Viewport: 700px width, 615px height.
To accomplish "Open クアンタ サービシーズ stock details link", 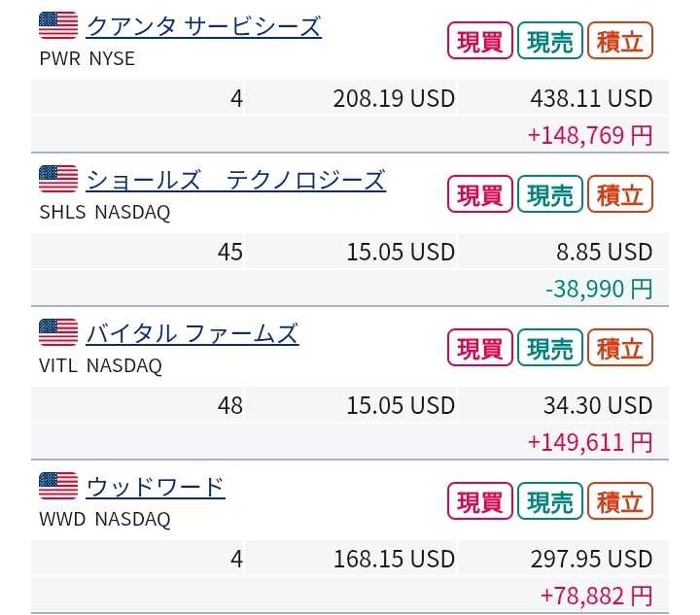I will (203, 26).
